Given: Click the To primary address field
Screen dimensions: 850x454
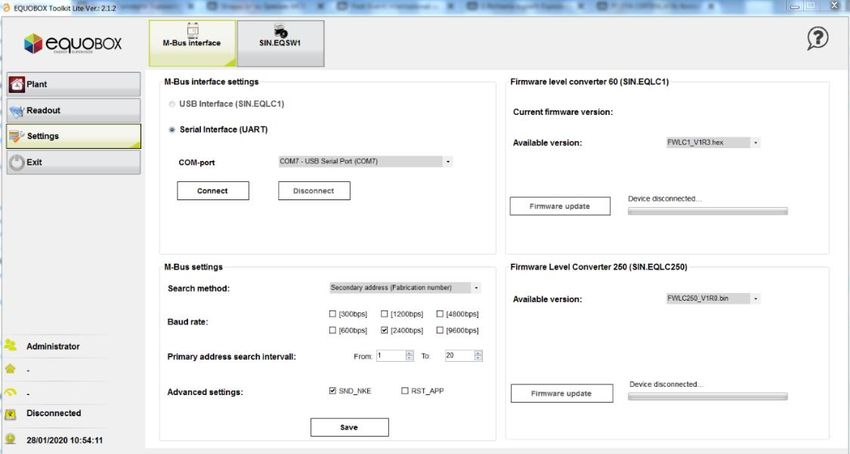Looking at the screenshot, I should 459,356.
